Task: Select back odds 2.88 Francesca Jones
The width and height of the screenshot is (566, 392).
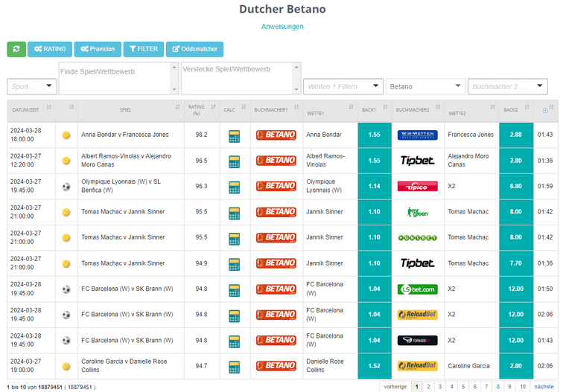Action: [516, 135]
